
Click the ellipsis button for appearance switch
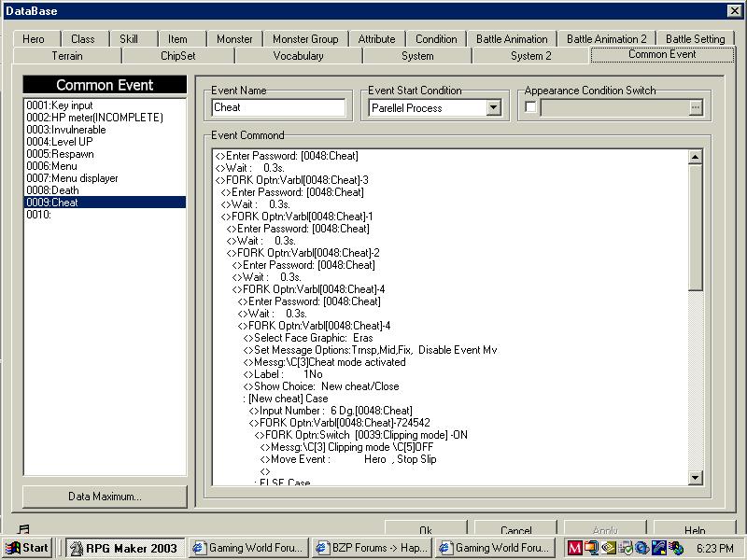[695, 107]
